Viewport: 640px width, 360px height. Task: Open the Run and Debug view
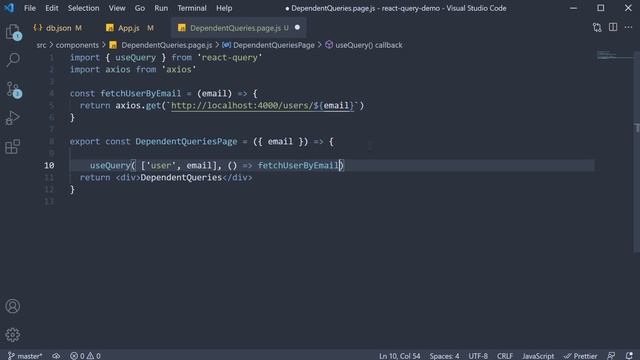pos(13,118)
